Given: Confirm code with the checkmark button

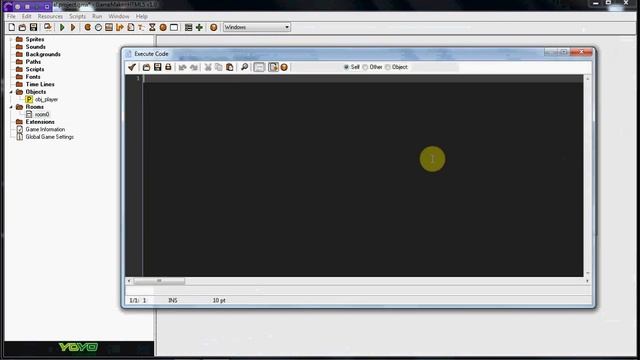Looking at the screenshot, I should (132, 67).
